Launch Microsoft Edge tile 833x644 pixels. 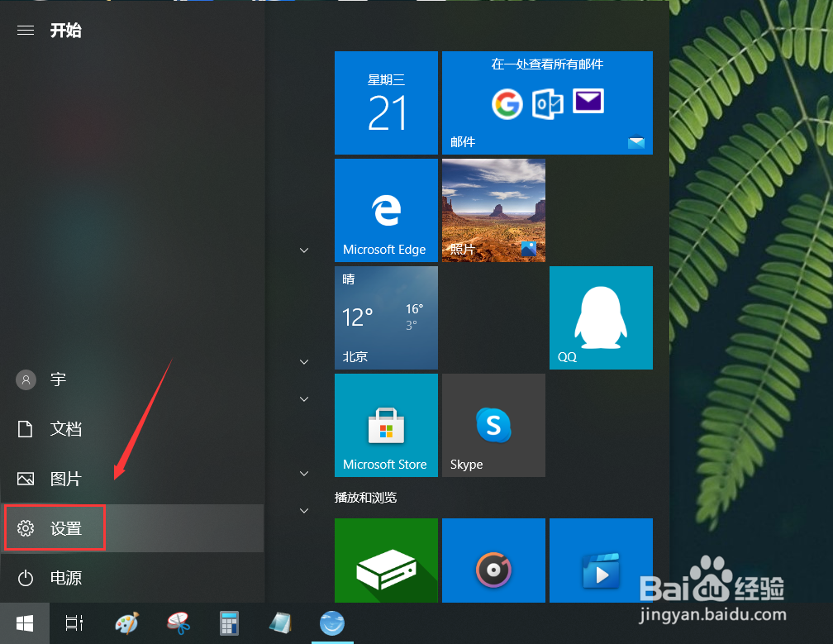pyautogui.click(x=386, y=211)
